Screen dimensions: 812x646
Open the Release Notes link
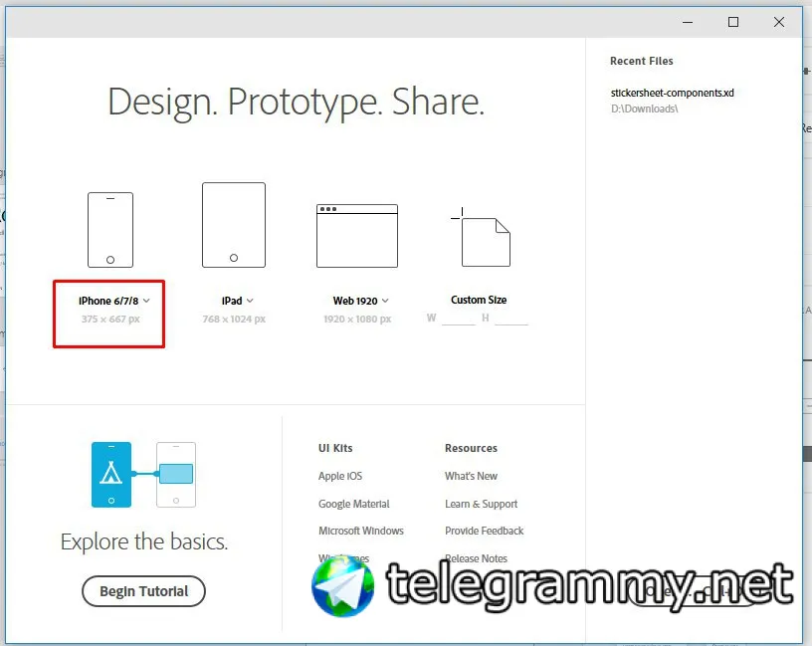476,558
